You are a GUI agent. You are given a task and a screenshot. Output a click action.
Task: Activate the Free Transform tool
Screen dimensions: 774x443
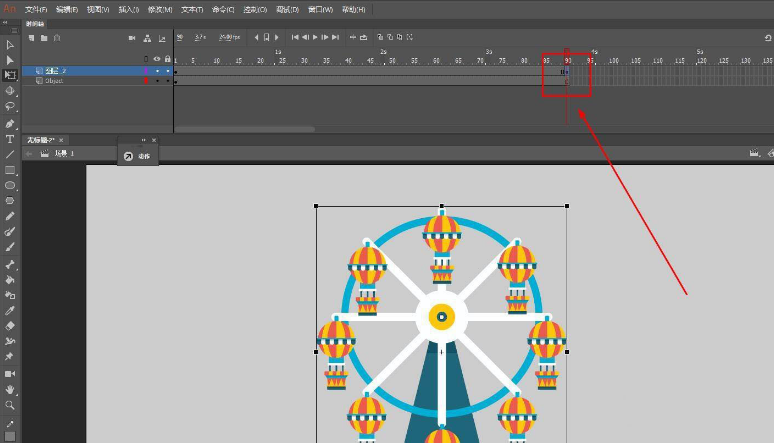click(x=10, y=75)
